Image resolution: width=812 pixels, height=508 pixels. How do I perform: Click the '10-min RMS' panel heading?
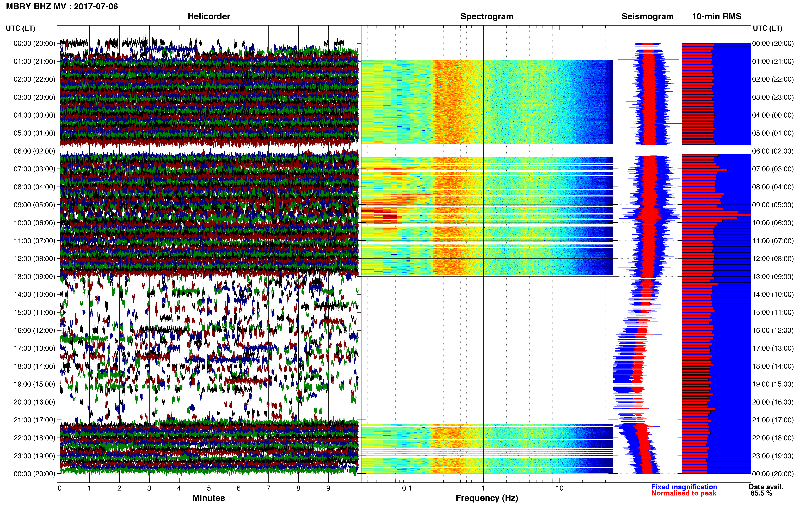(717, 16)
